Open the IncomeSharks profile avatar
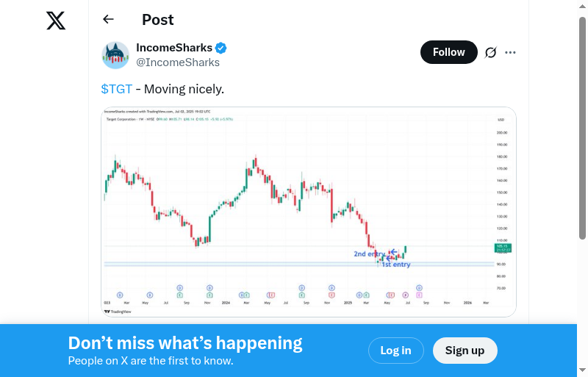 tap(115, 55)
